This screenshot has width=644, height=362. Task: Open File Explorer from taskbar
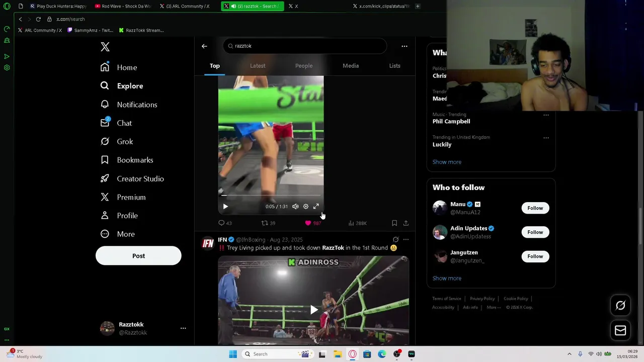[338, 354]
